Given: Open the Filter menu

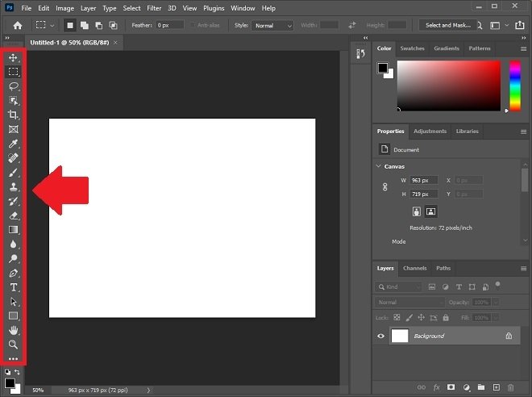Looking at the screenshot, I should tap(154, 8).
